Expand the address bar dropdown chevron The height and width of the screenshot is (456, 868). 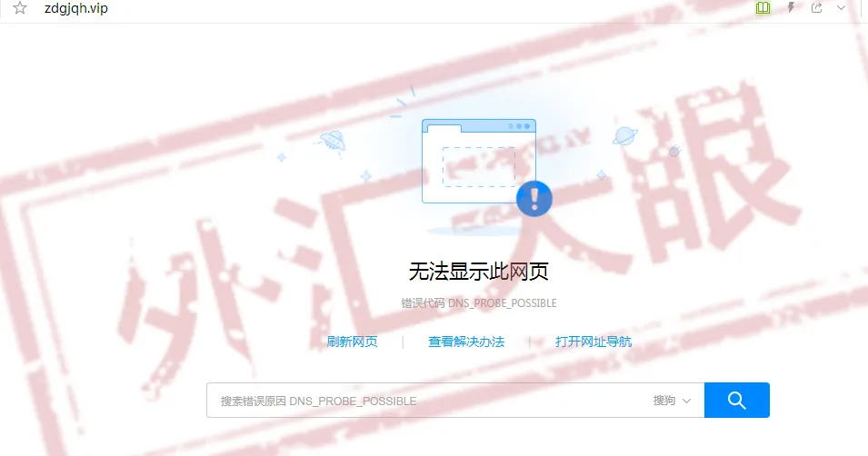point(841,8)
